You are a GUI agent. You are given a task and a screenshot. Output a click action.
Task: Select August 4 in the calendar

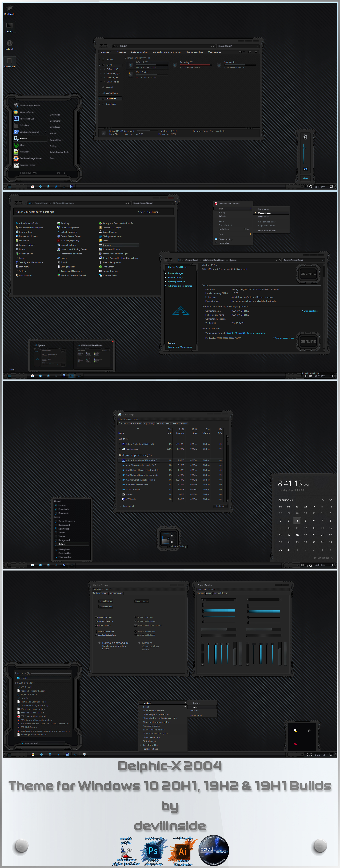tap(297, 521)
